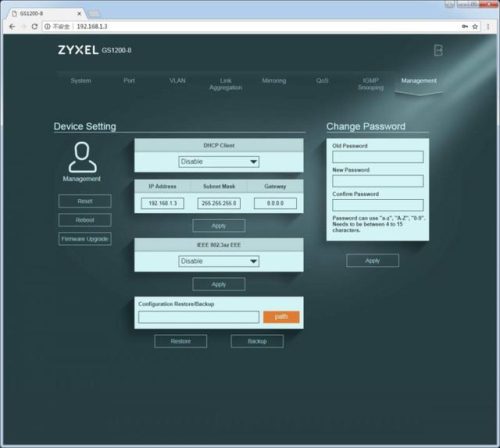Bookmark page using star icon
This screenshot has width=500, height=448.
pyautogui.click(x=475, y=26)
